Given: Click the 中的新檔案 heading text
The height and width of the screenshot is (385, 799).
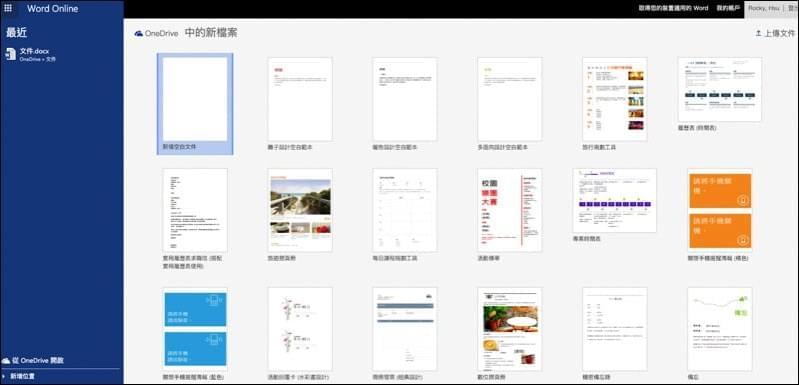Looking at the screenshot, I should 211,33.
